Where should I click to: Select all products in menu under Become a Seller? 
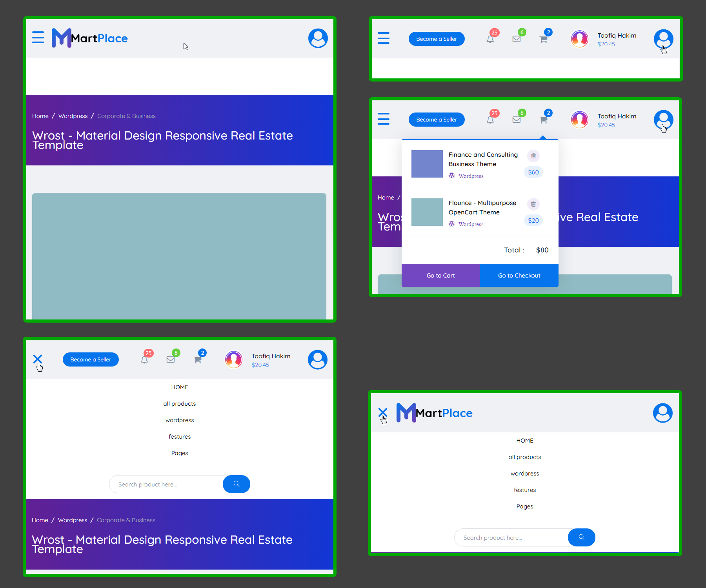point(180,404)
